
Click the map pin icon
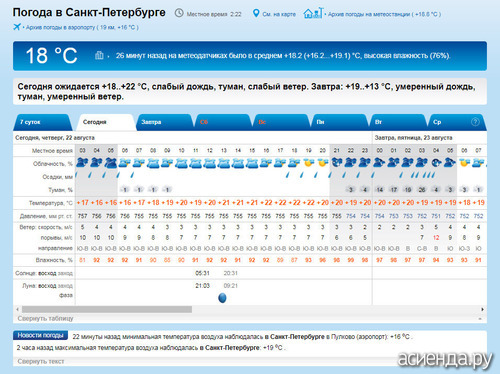tap(256, 13)
